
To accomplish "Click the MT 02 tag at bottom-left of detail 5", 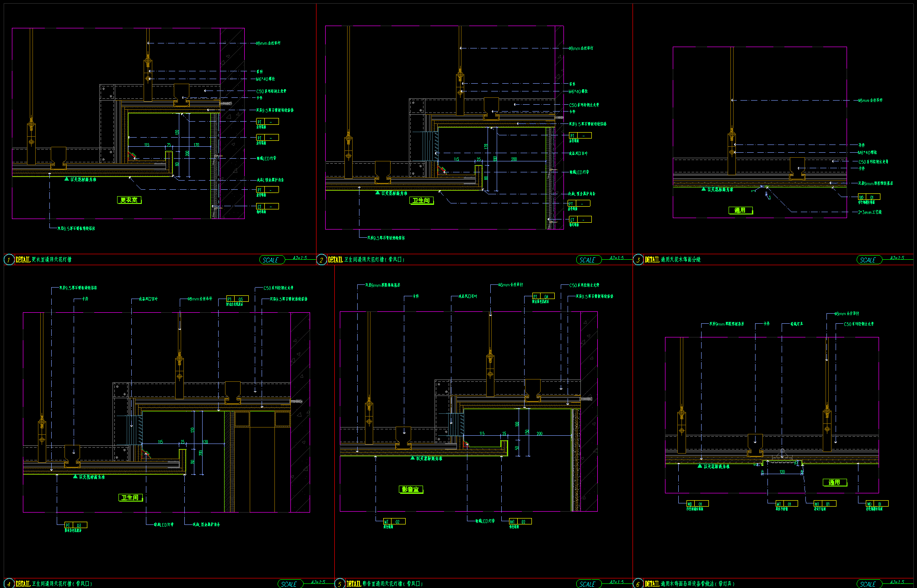I will point(394,521).
